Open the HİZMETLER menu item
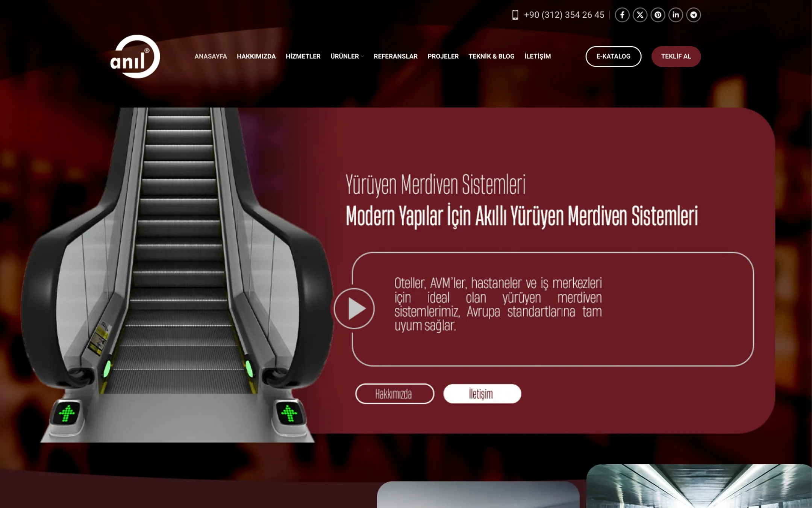The image size is (812, 508). pyautogui.click(x=303, y=56)
